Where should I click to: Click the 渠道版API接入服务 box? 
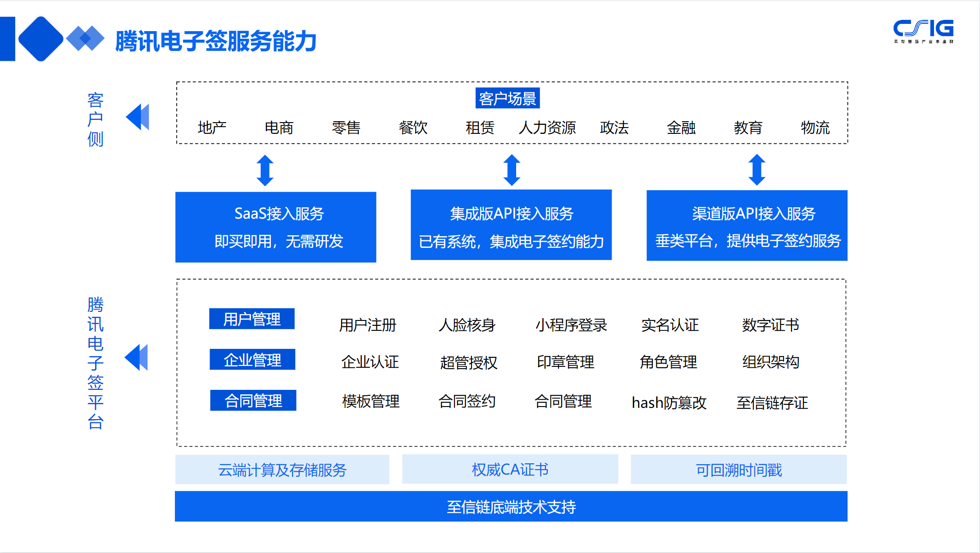coord(746,225)
